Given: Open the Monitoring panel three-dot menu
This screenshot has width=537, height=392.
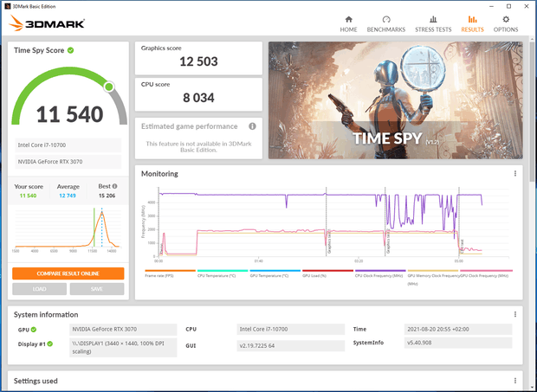Looking at the screenshot, I should (515, 174).
